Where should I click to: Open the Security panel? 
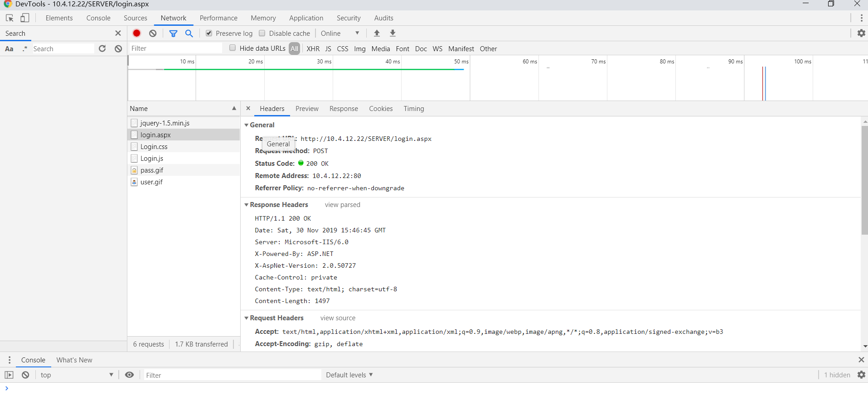click(x=349, y=18)
